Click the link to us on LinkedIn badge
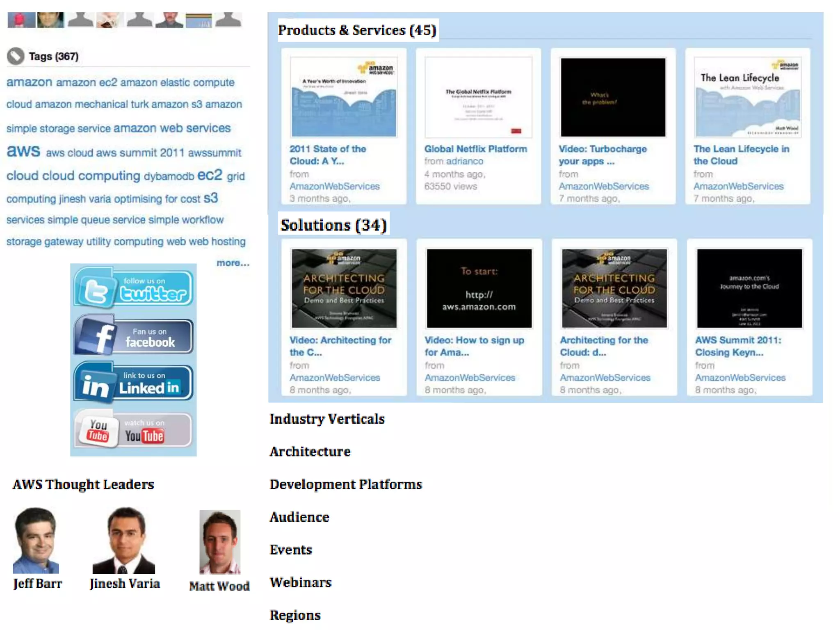Viewport: 840px width, 630px height. point(133,383)
